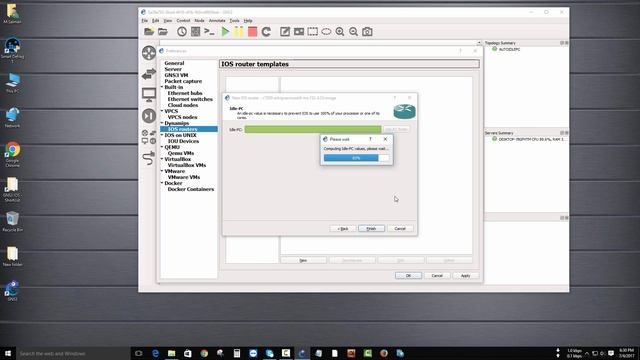Screen dimensions: 640x360
Task: Select the add note icon
Action: (285, 31)
